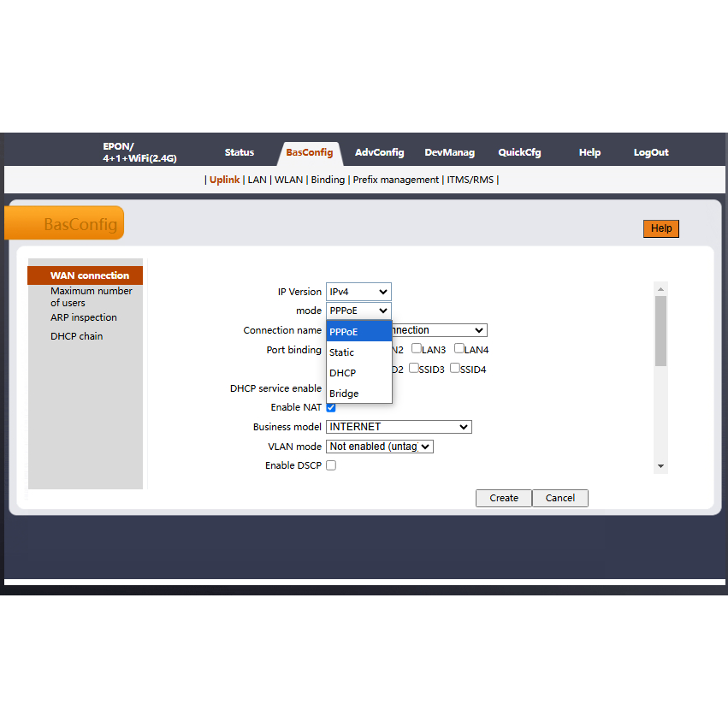Tick the SSID4 checkbox
This screenshot has width=728, height=728.
tap(455, 369)
